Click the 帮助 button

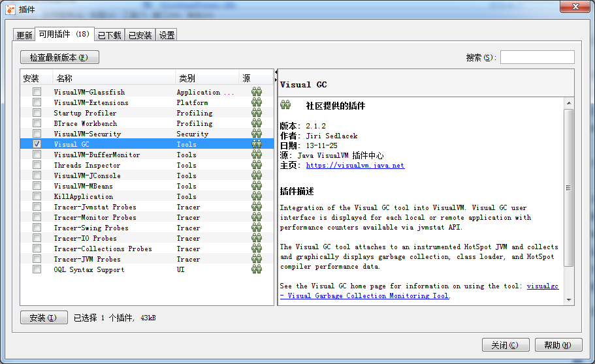tap(558, 345)
